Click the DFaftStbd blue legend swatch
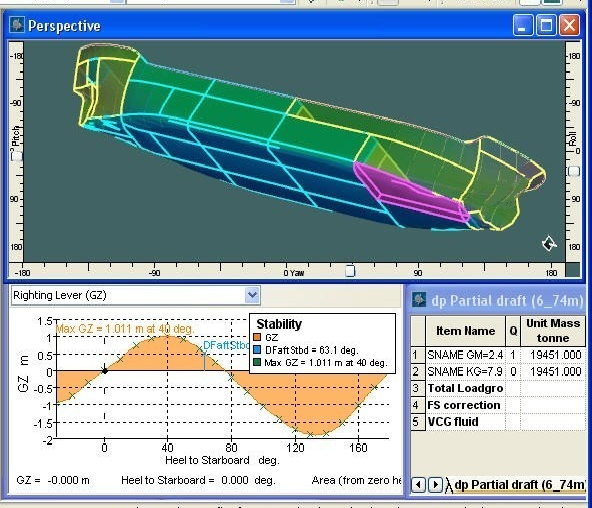The width and height of the screenshot is (592, 508). tap(257, 350)
